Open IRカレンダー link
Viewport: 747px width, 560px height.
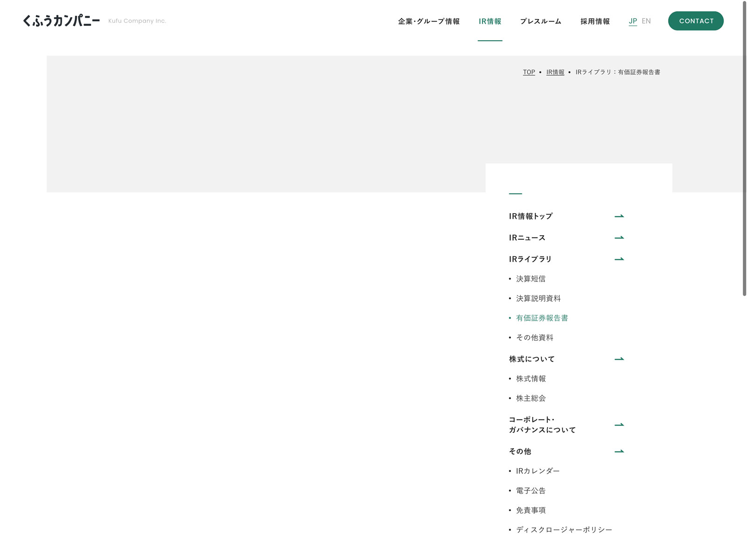pyautogui.click(x=537, y=471)
